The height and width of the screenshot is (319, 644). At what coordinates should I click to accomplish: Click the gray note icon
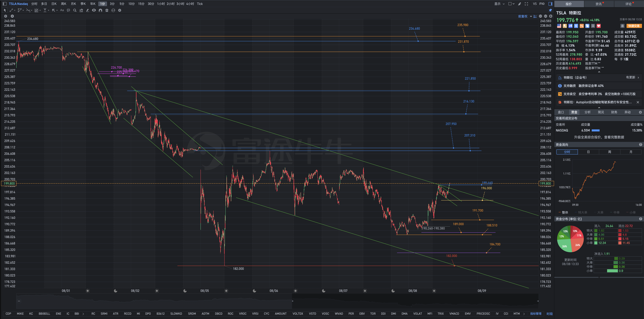[593, 26]
